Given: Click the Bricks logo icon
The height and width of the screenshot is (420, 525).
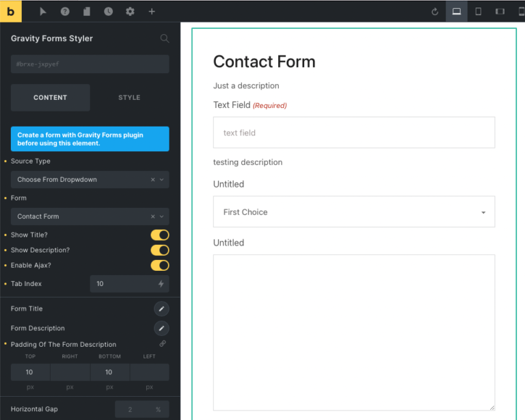Looking at the screenshot, I should (11, 12).
